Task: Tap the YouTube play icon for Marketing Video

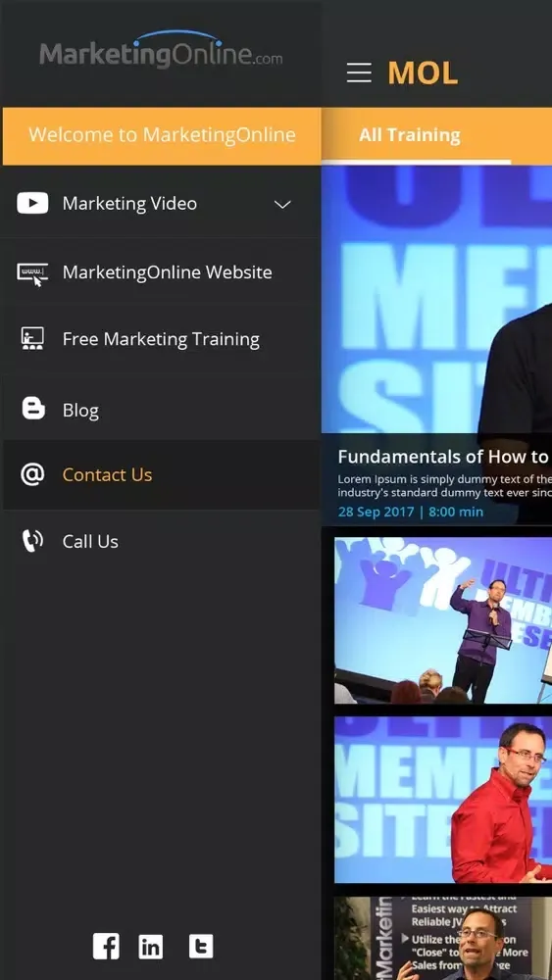Action: pyautogui.click(x=32, y=203)
